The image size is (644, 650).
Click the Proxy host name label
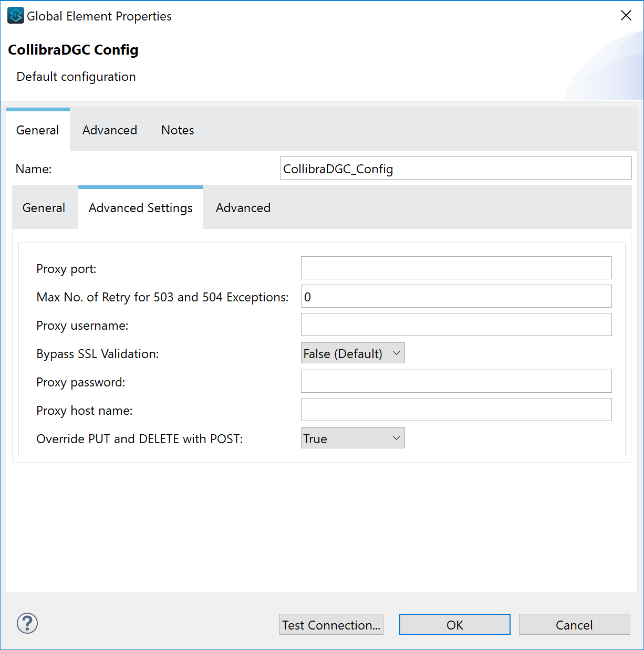click(85, 411)
